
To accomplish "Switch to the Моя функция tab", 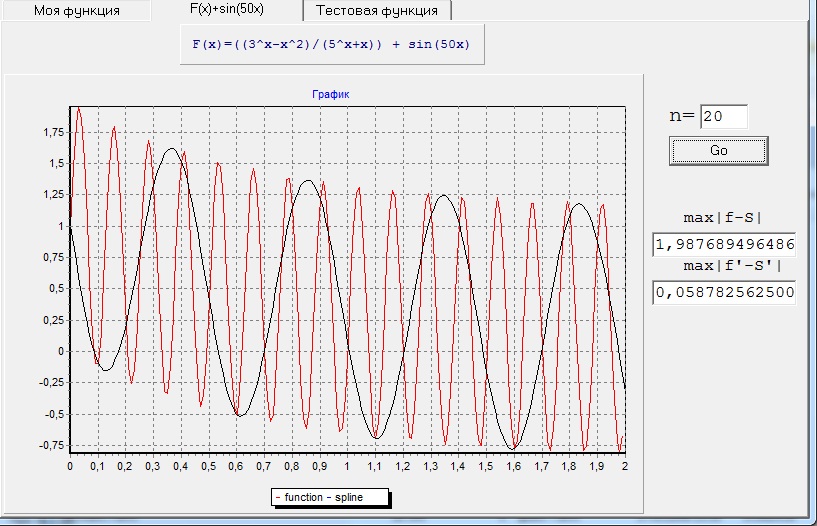I will click(77, 10).
